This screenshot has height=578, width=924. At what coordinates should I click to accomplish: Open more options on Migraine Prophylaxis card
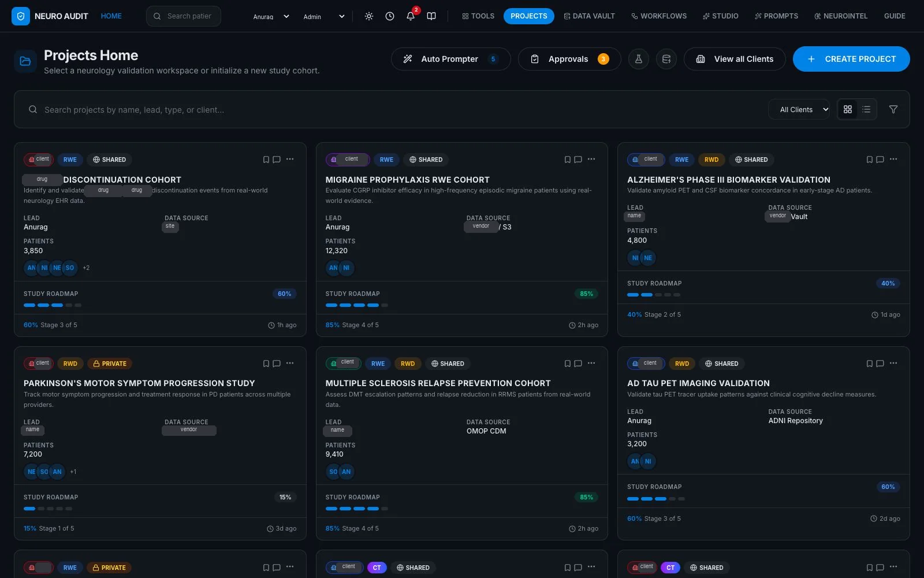(591, 159)
